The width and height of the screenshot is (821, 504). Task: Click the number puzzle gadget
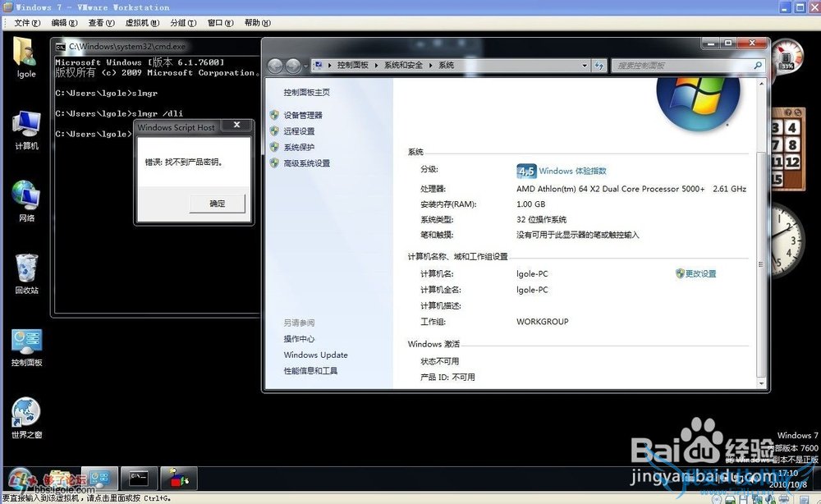point(787,149)
